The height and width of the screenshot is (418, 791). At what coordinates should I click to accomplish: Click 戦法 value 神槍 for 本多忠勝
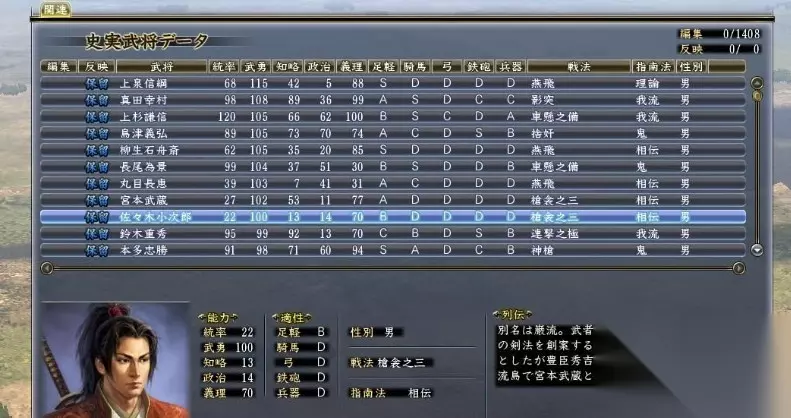coord(542,250)
